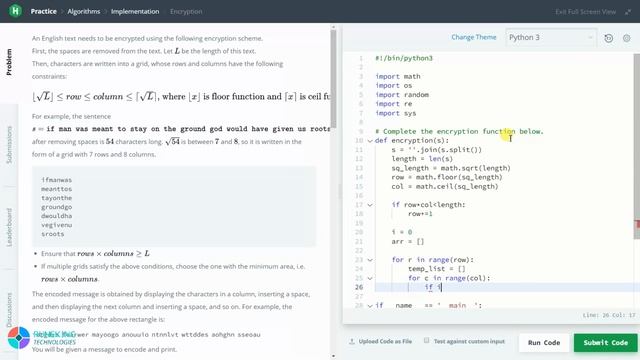Screen dimensions: 640x360
Task: Open the HackerRank home logo
Action: 15,11
